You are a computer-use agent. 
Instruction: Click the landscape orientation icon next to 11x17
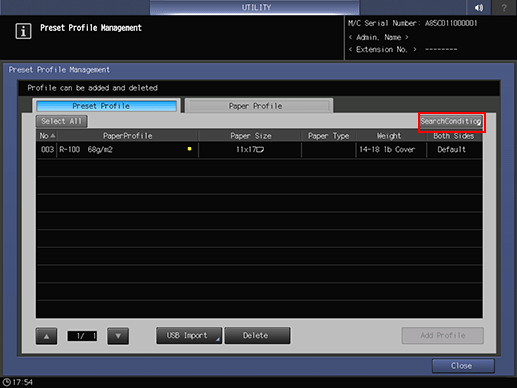[260, 150]
